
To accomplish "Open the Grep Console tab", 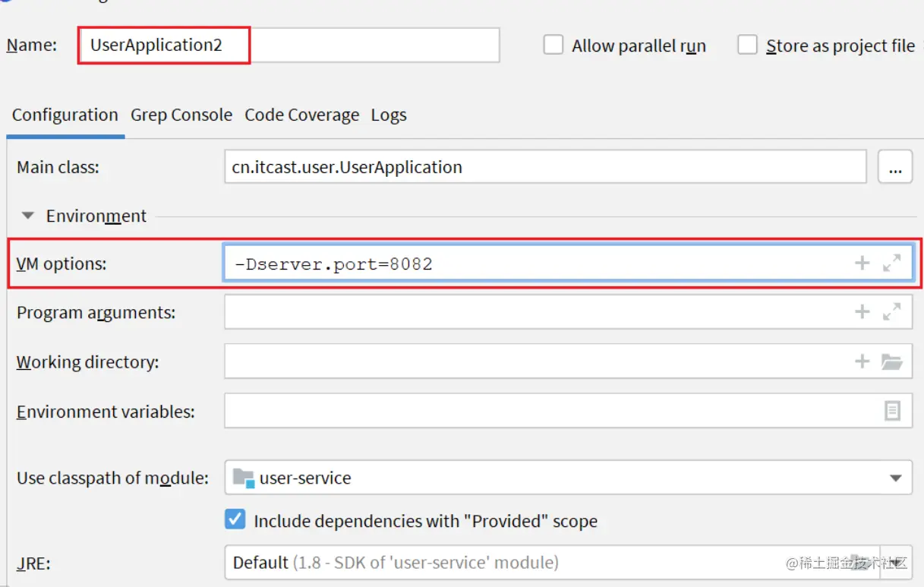I will [181, 115].
